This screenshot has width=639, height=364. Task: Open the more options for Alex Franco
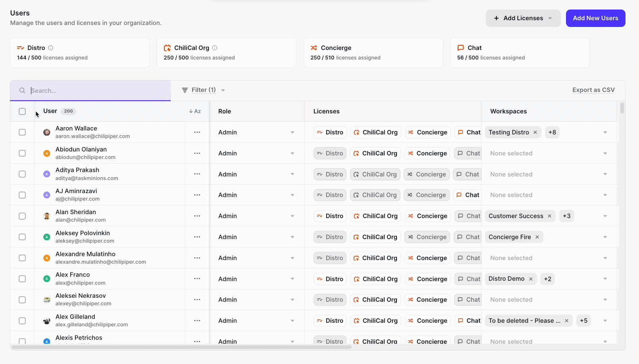click(197, 279)
